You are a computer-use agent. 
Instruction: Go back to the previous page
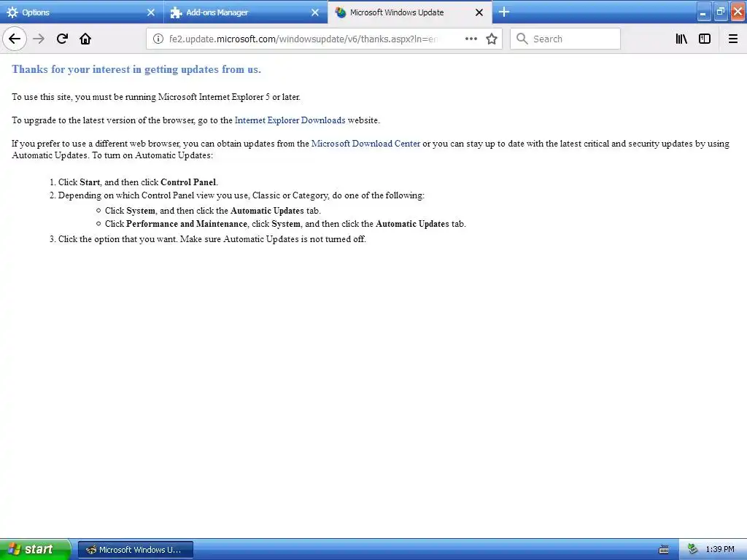click(15, 39)
